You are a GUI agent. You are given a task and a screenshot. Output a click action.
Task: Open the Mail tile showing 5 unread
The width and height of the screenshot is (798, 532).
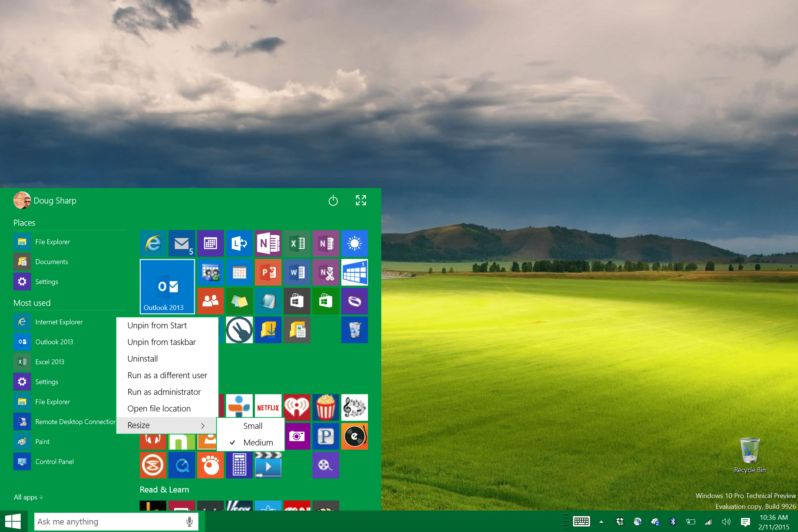pyautogui.click(x=182, y=243)
